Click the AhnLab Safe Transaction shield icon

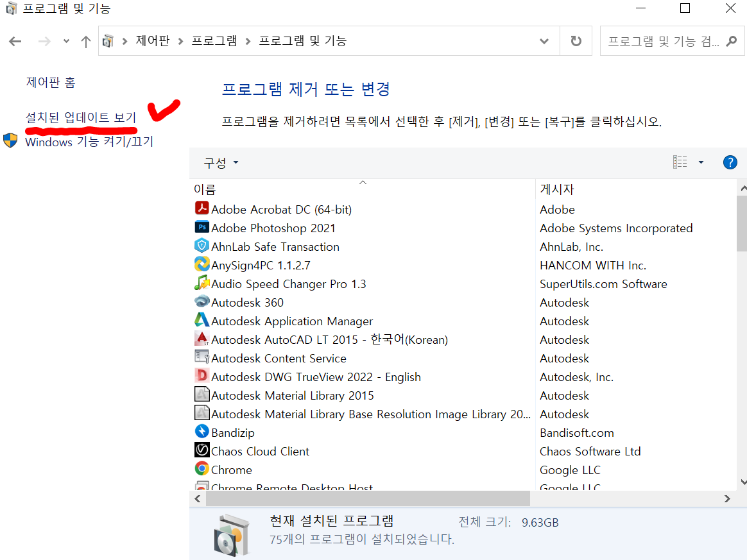click(x=202, y=246)
